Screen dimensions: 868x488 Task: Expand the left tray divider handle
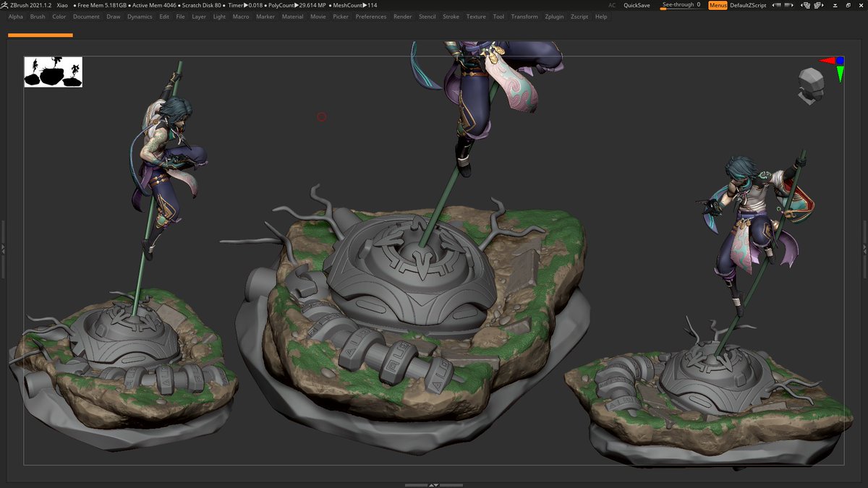point(2,248)
